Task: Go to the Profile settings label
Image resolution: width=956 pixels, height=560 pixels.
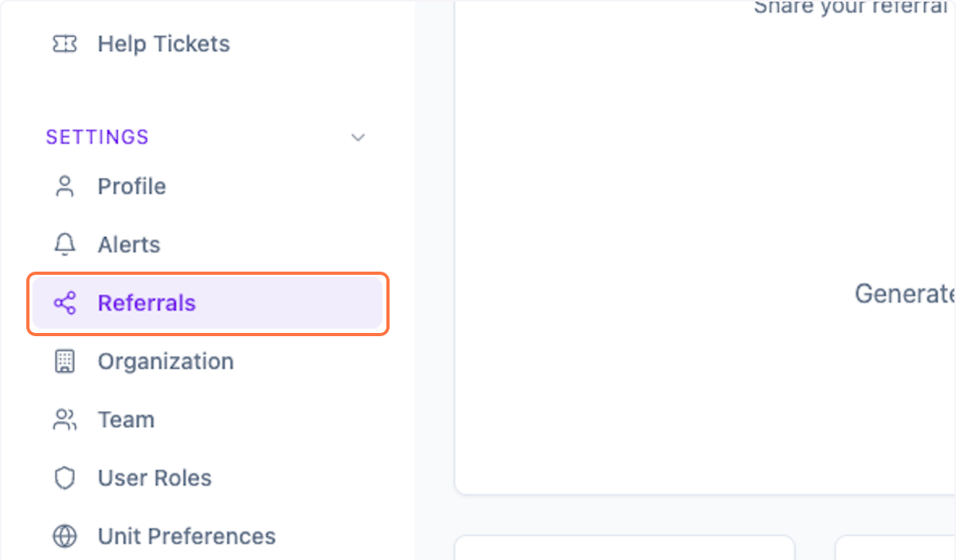Action: pos(131,186)
